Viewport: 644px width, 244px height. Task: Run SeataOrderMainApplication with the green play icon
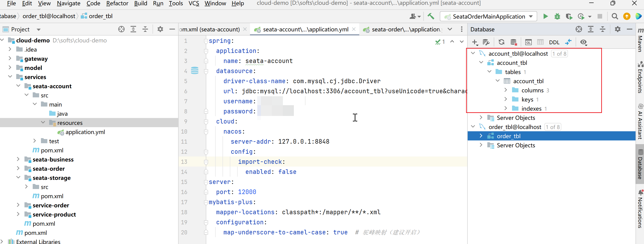click(545, 16)
